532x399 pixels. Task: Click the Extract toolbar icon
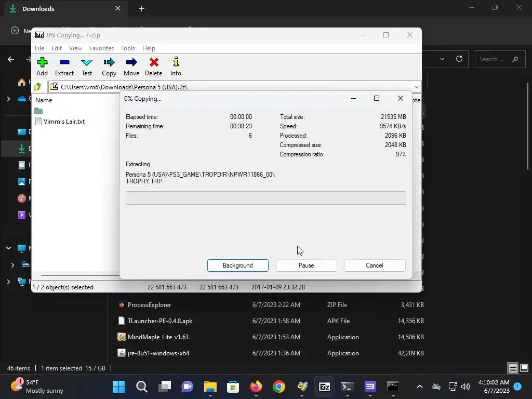coord(64,66)
